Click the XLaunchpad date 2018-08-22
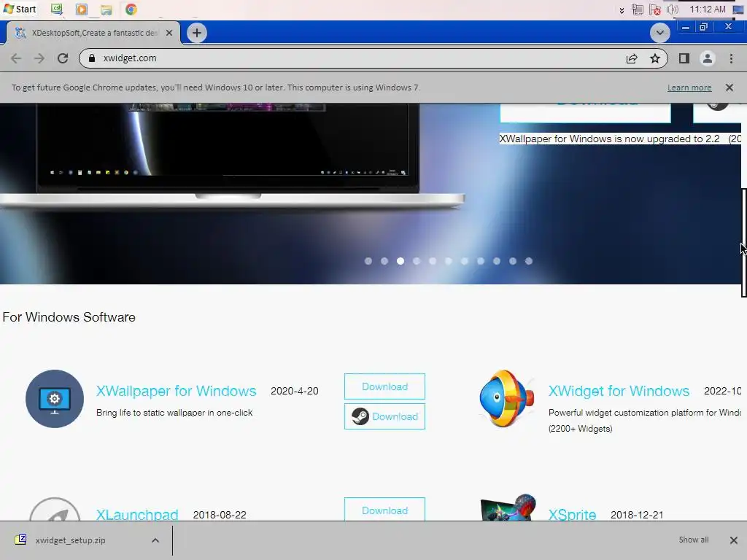 tap(220, 515)
